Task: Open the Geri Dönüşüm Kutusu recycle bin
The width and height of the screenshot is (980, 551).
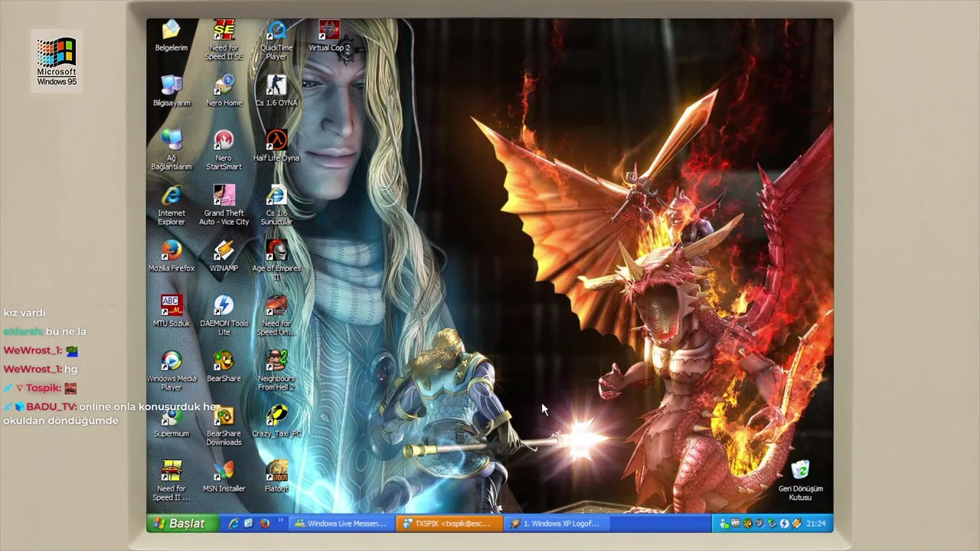Action: (x=800, y=481)
